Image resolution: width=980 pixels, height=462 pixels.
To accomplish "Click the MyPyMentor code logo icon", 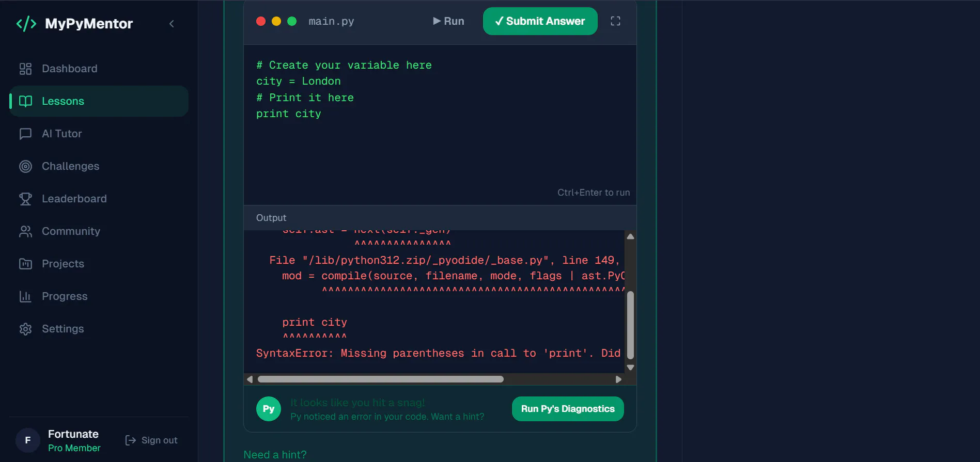I will 26,24.
